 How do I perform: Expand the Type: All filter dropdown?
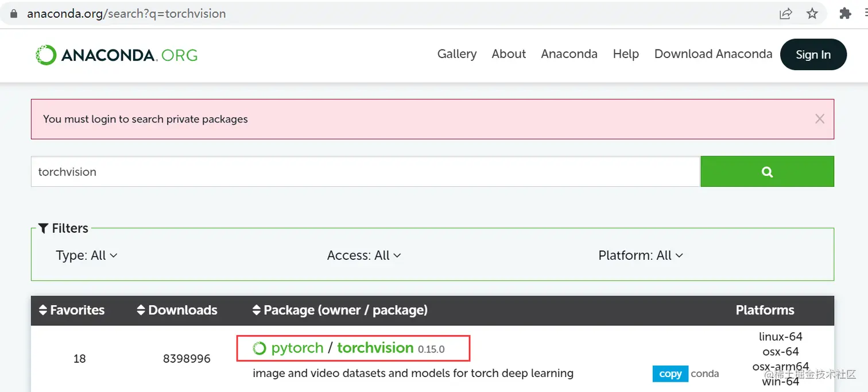click(87, 255)
